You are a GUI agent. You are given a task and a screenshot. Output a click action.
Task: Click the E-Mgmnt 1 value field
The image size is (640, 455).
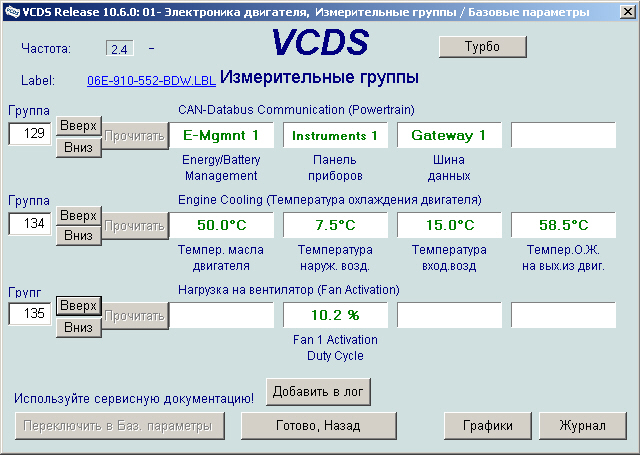click(x=221, y=135)
